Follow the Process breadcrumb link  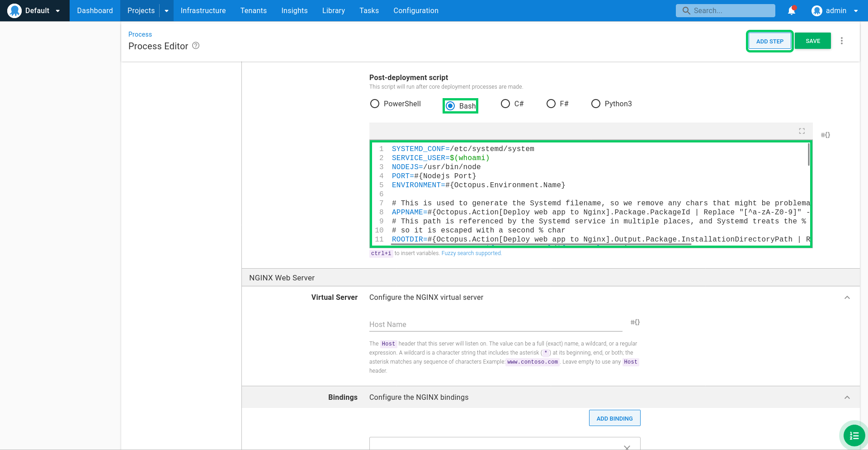pos(140,34)
